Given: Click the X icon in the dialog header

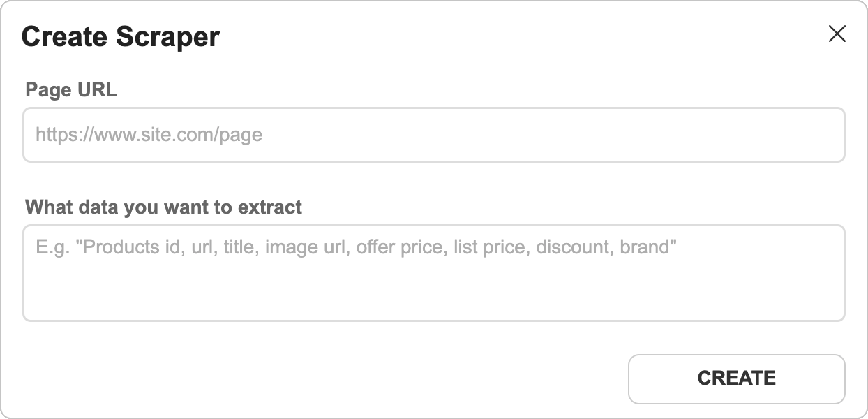Looking at the screenshot, I should click(x=837, y=34).
